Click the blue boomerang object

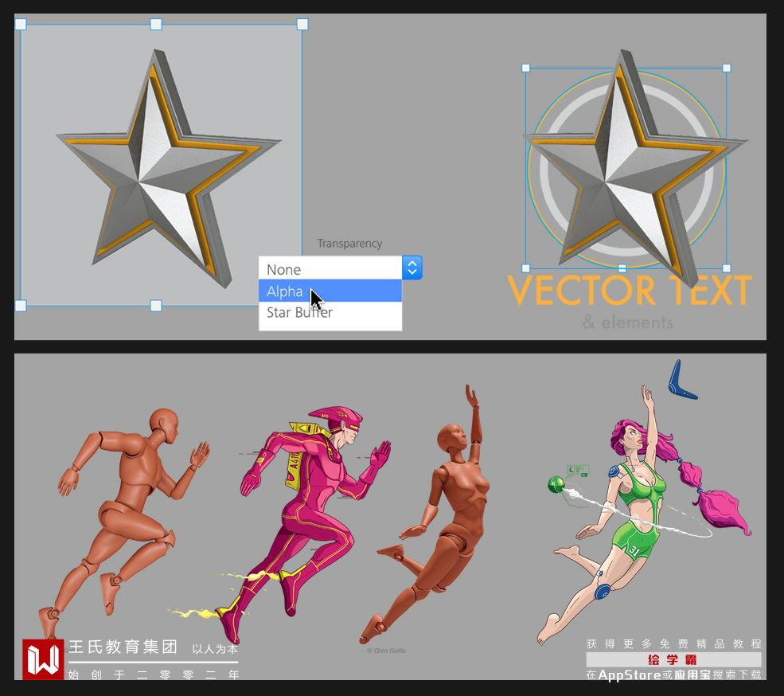(x=682, y=381)
